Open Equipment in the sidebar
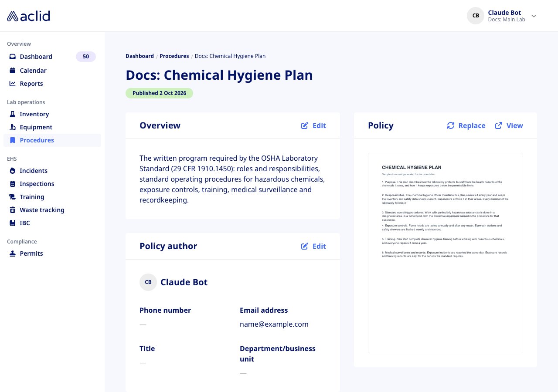The height and width of the screenshot is (392, 558). tap(52, 127)
